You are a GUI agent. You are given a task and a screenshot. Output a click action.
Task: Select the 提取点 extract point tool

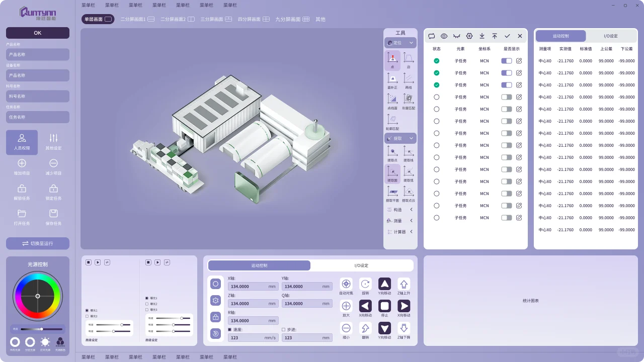[392, 153]
